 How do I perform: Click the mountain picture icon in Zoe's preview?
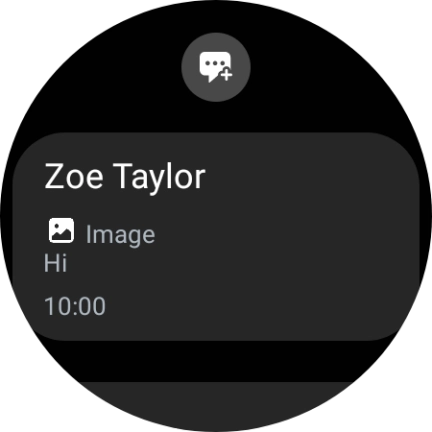click(x=61, y=230)
